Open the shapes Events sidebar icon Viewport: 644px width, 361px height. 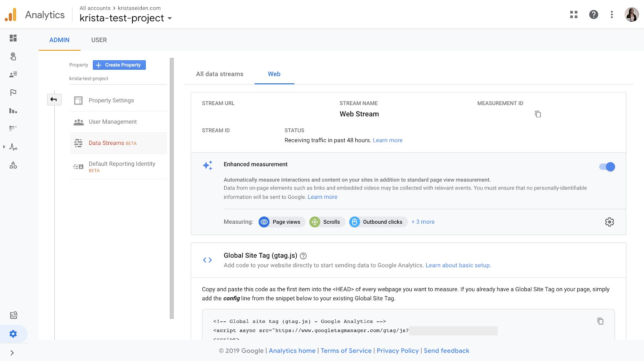click(x=13, y=165)
